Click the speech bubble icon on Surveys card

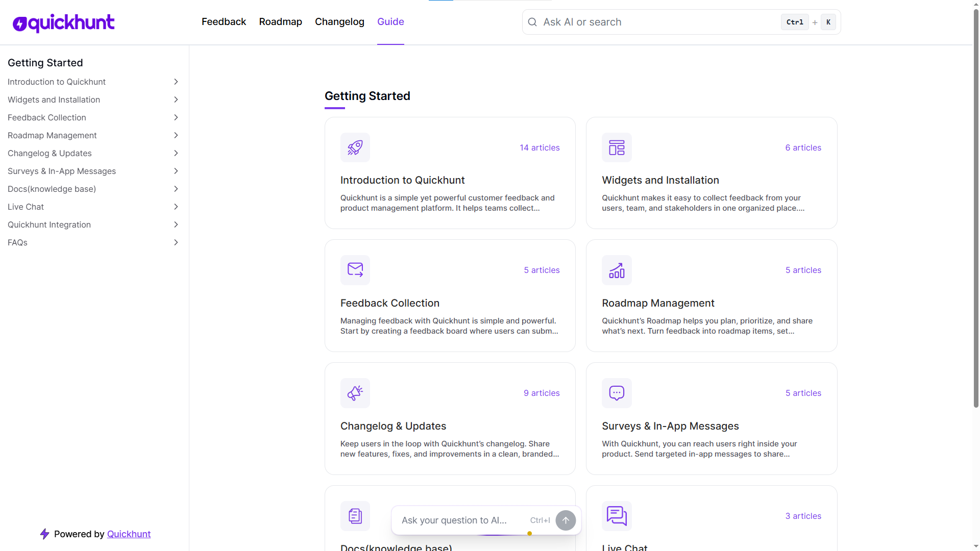click(617, 393)
